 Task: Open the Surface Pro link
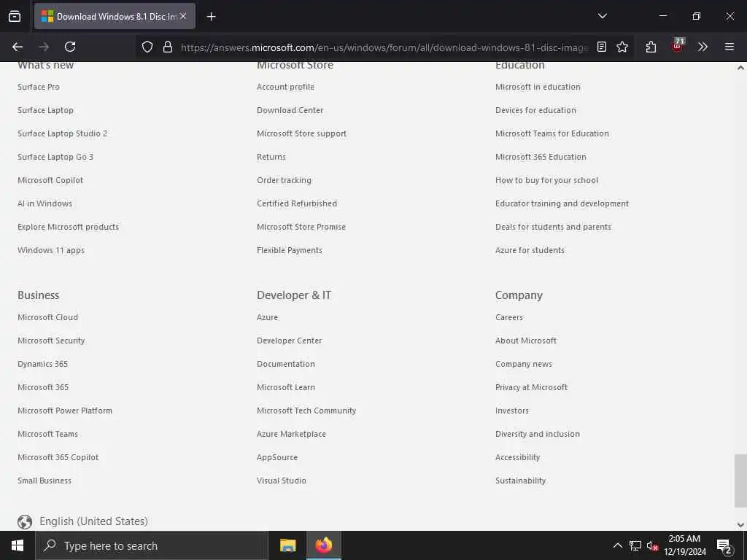[x=39, y=87]
